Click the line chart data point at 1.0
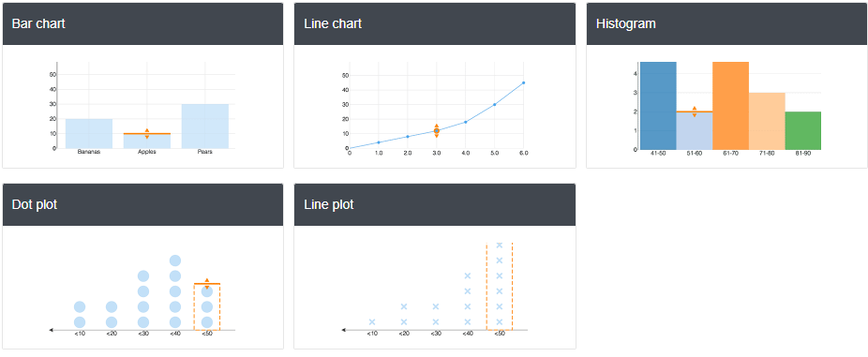Screen dimensions: 868x357 (x=379, y=142)
